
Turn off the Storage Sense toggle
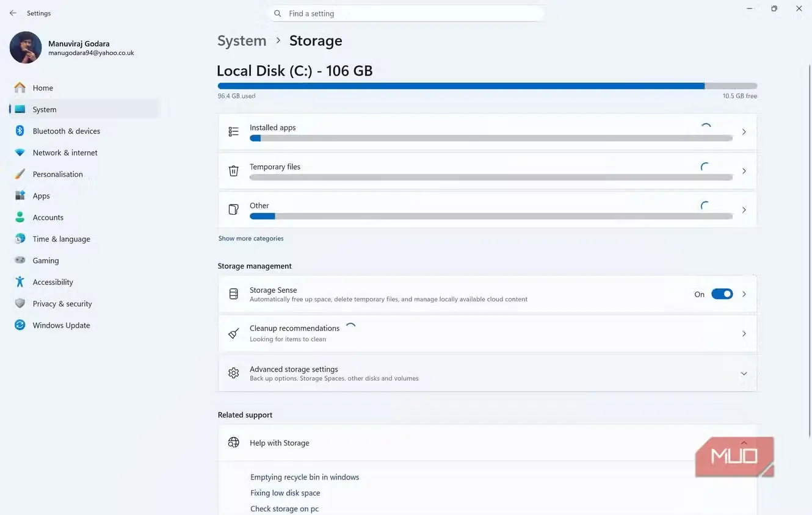point(722,294)
